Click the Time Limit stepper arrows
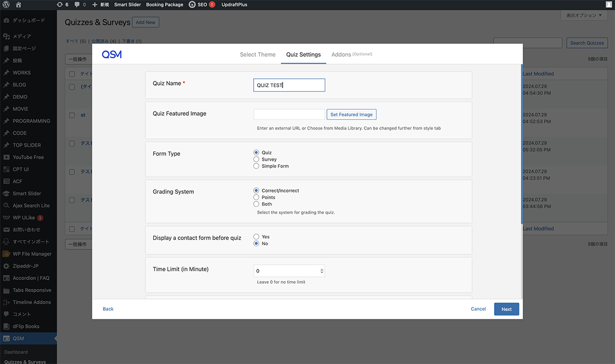 [321, 271]
